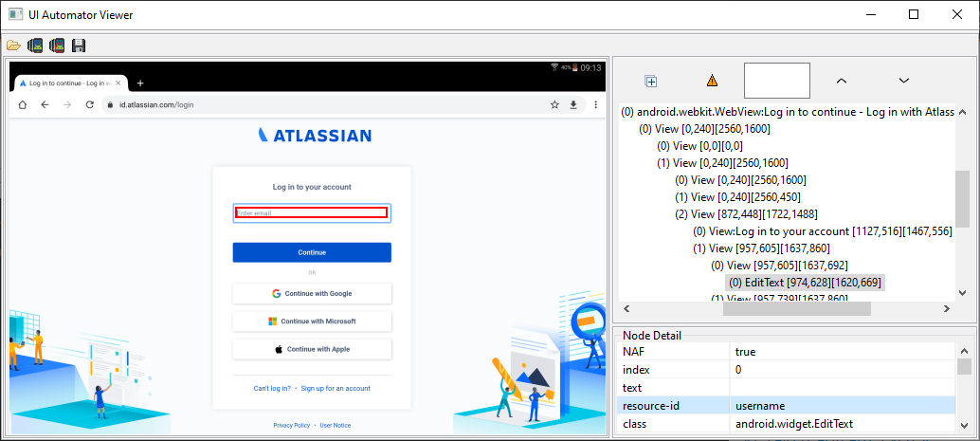Screen dimensions: 980x441
Task: Select the 'Log in to continue' browser tab
Action: click(71, 83)
